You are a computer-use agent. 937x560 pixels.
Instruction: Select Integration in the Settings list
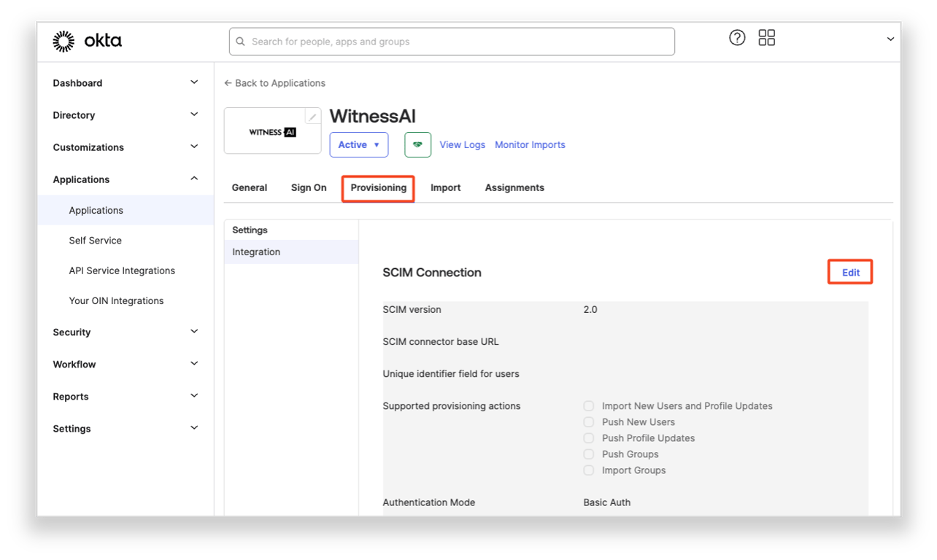click(292, 252)
